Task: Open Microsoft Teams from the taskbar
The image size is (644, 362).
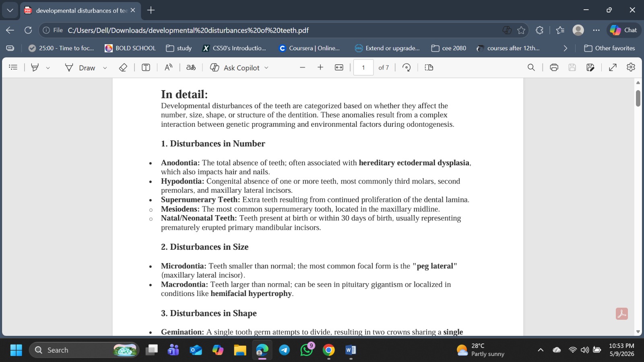Action: 173,350
